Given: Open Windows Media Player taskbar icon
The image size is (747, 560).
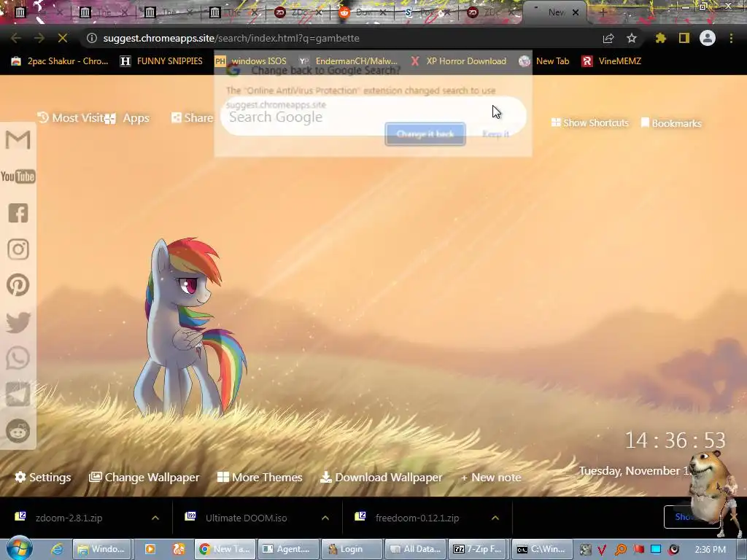Looking at the screenshot, I should click(150, 549).
